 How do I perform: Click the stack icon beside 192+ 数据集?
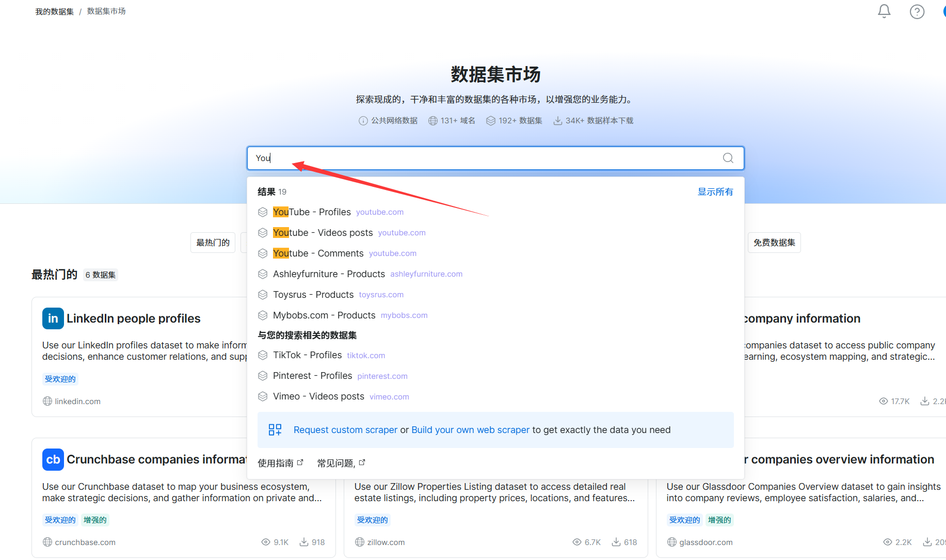coord(491,121)
